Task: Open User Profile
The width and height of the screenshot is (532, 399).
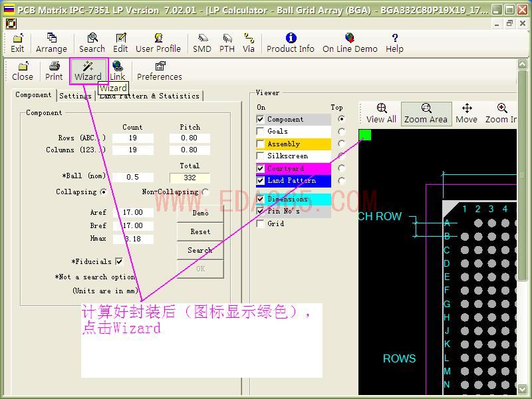Action: [x=158, y=43]
